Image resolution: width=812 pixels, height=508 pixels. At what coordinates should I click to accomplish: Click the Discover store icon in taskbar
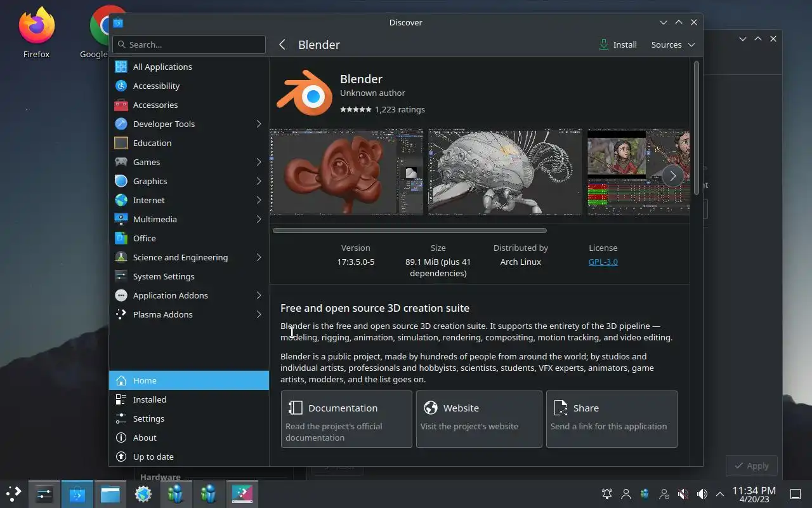(77, 493)
